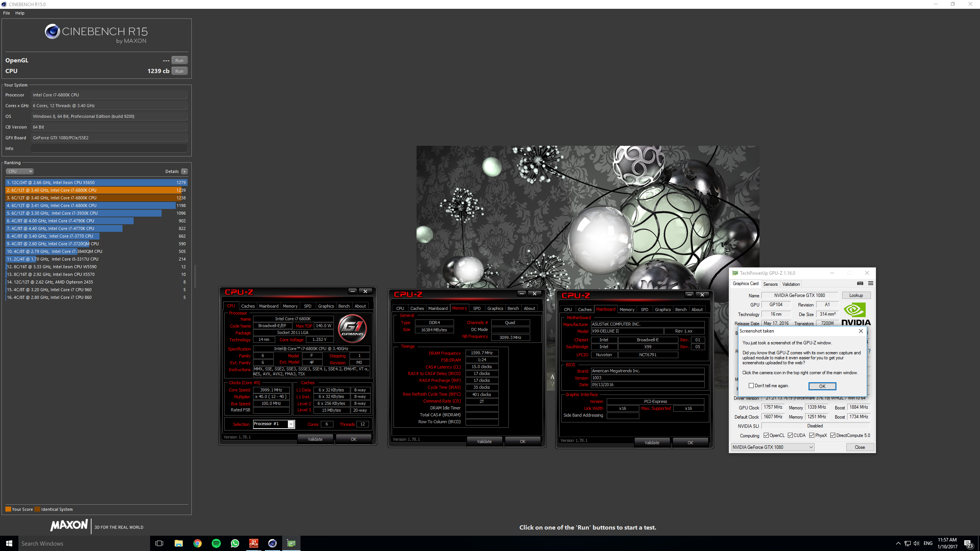Open Bench tab in first CPU-Z window
Viewport: 980px width, 551px height.
coord(344,306)
